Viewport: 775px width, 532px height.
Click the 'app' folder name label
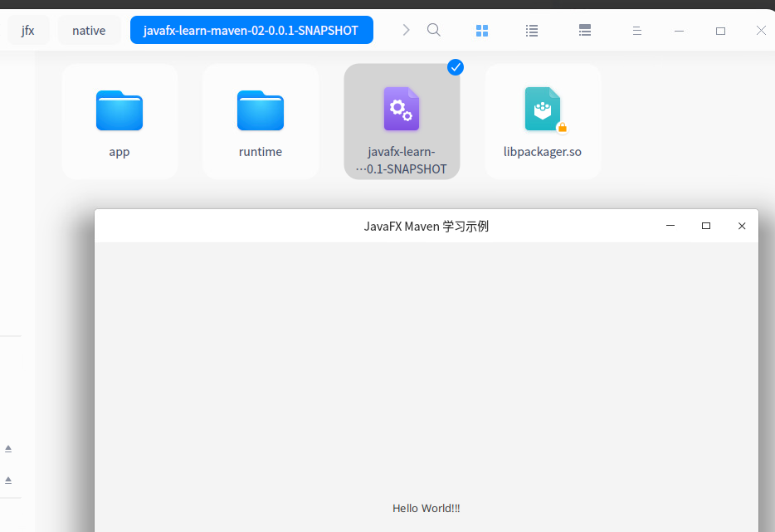(x=119, y=152)
